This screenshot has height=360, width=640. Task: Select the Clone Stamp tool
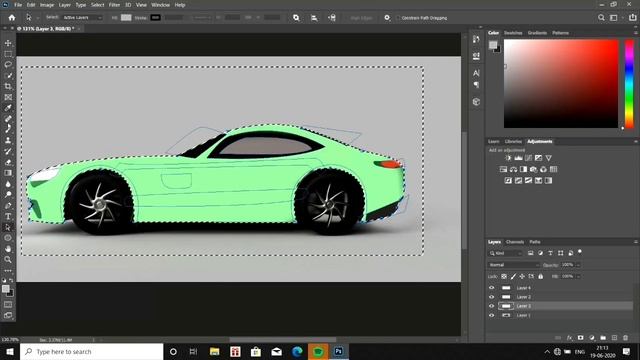click(8, 140)
